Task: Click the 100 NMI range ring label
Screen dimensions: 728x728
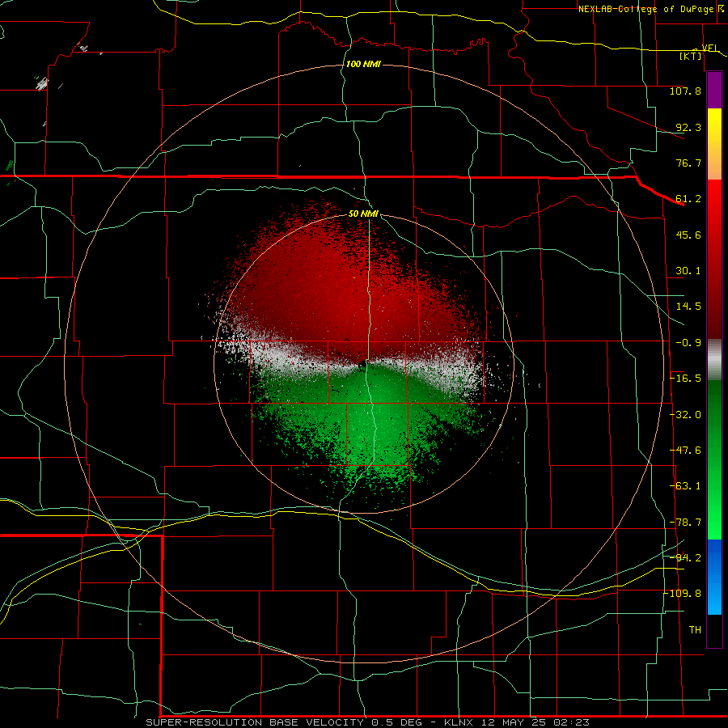Action: (x=363, y=64)
